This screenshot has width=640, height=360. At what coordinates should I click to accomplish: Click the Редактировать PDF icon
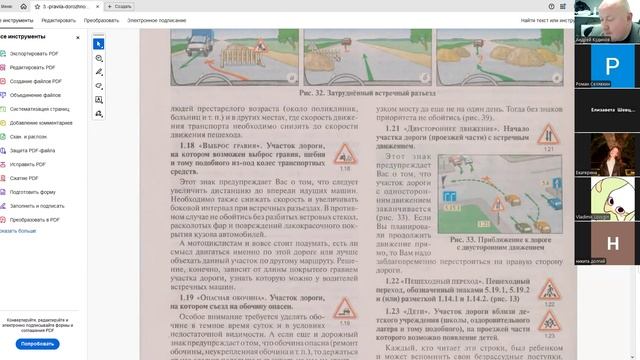point(2,67)
